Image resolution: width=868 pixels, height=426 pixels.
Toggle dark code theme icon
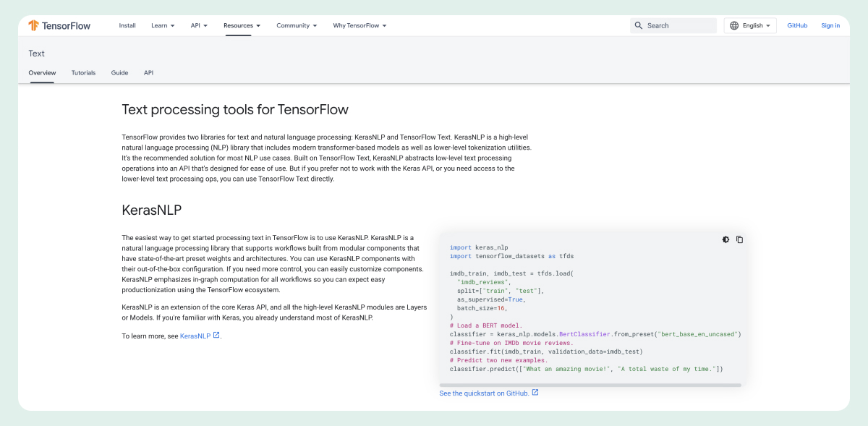tap(726, 239)
